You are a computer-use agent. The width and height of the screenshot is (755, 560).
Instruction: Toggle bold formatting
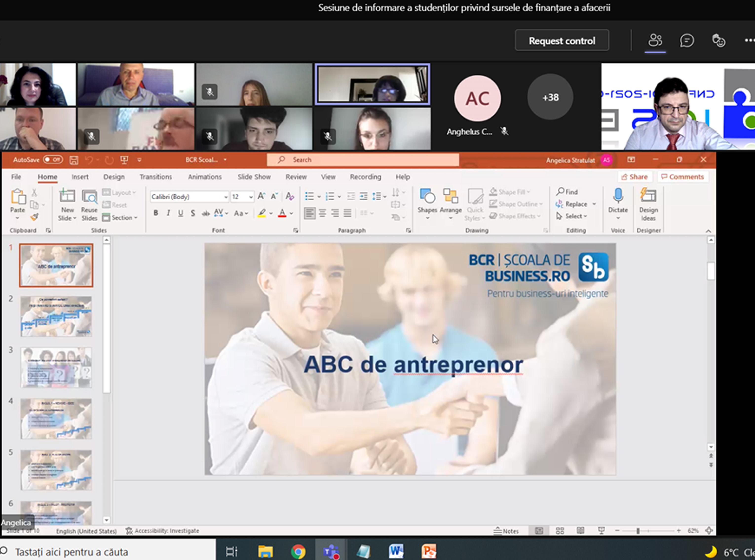click(x=156, y=213)
